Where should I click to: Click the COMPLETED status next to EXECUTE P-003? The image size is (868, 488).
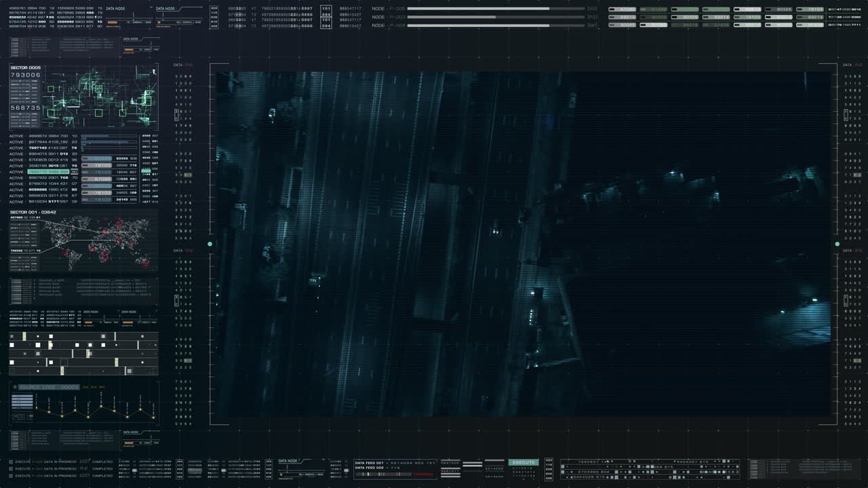(x=102, y=468)
